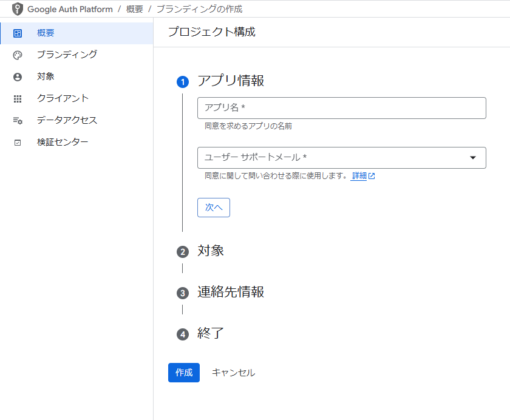The height and width of the screenshot is (420, 510).
Task: Open the ユーザー サポートメール dropdown arrow
Action: (x=473, y=158)
